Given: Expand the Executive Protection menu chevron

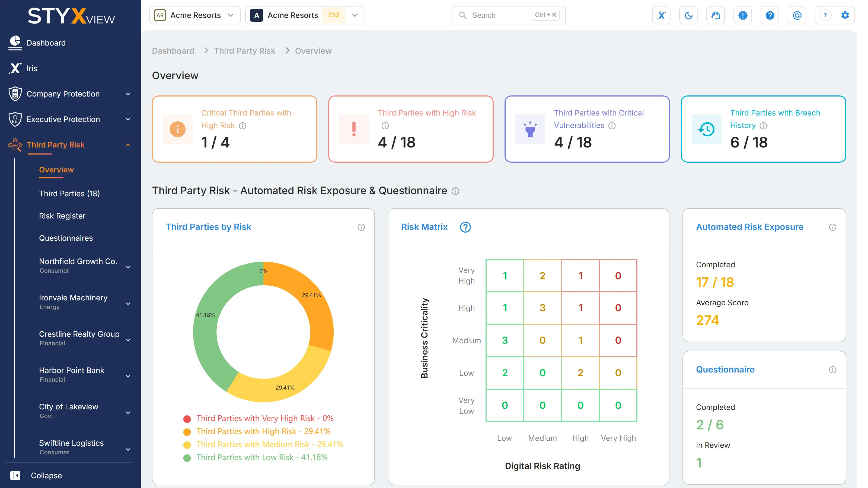Looking at the screenshot, I should (x=128, y=120).
